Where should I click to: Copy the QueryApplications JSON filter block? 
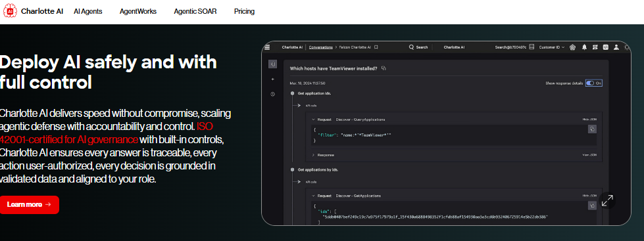(592, 129)
